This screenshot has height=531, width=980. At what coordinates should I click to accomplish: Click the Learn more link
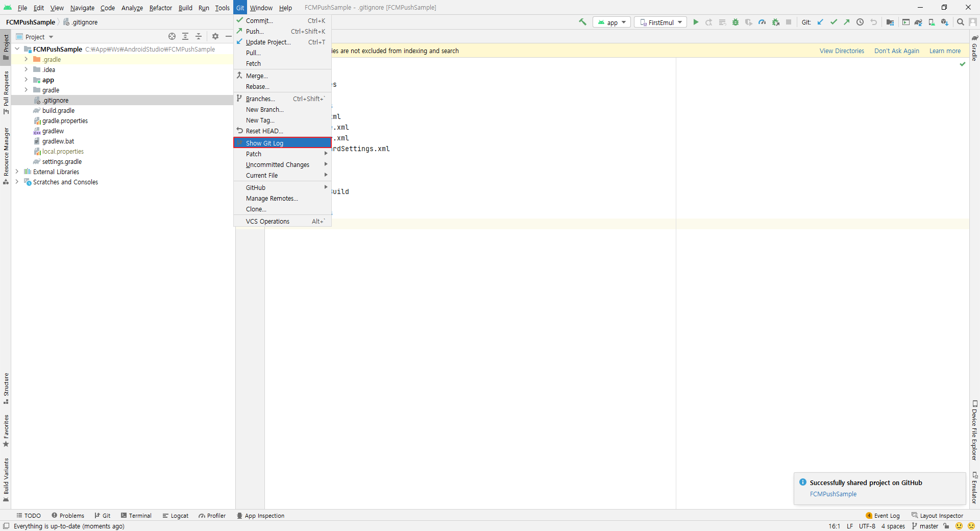pyautogui.click(x=945, y=51)
